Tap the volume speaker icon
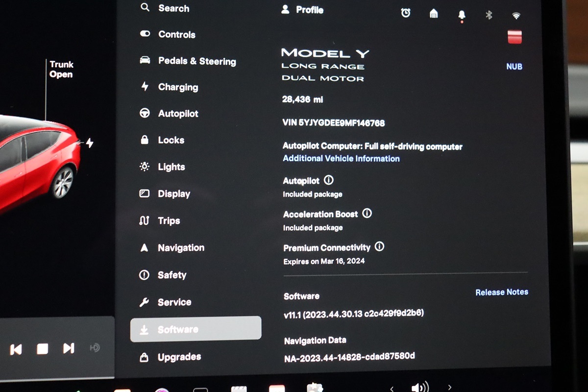Image resolution: width=588 pixels, height=392 pixels. tap(420, 387)
